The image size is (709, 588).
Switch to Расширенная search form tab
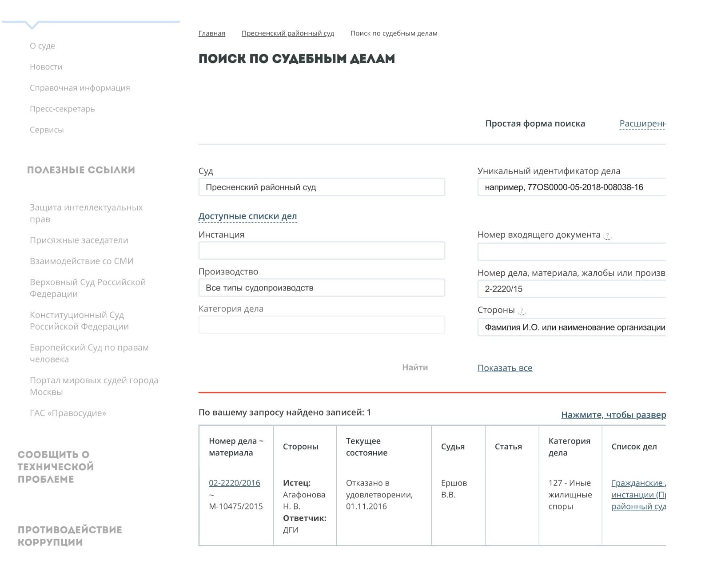(642, 124)
